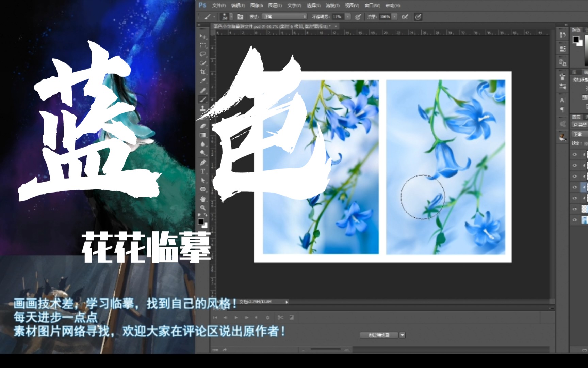Toggle pressure for opacity button
The width and height of the screenshot is (588, 368).
(x=358, y=17)
